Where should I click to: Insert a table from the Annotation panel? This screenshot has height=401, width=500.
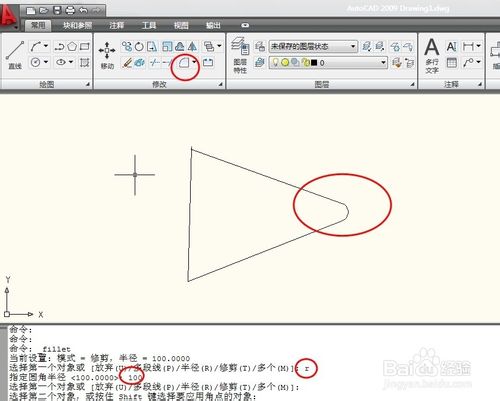(x=451, y=63)
